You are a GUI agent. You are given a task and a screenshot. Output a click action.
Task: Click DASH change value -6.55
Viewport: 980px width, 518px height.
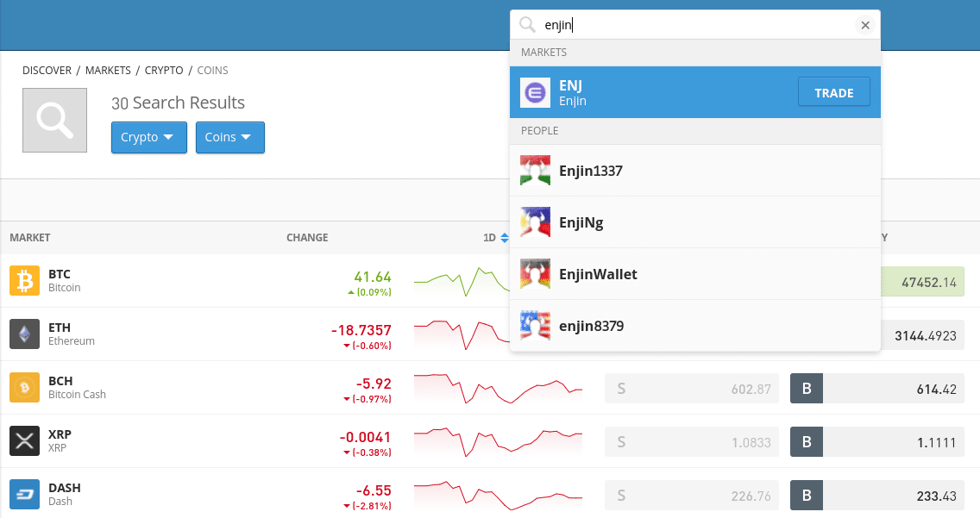tap(374, 490)
